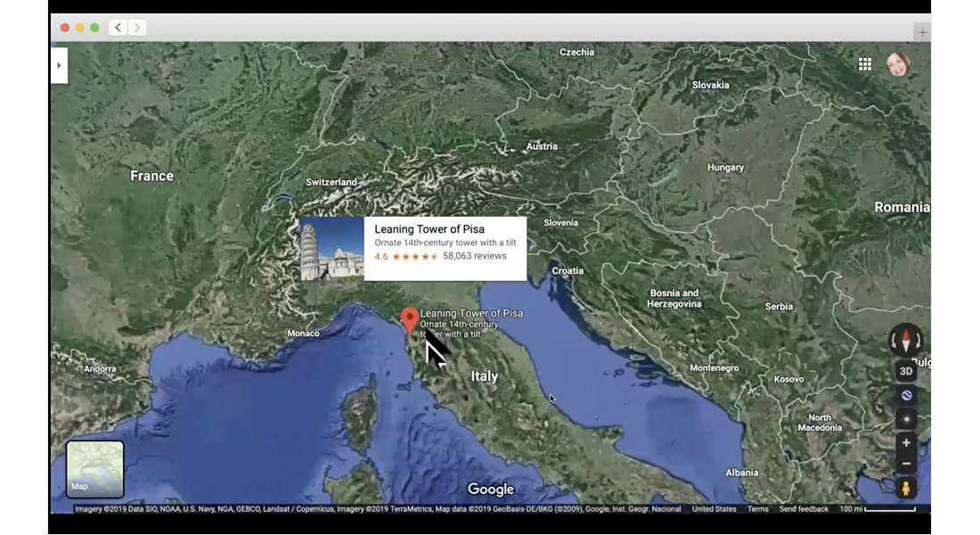Screen dimensions: 980x535
Task: Click the Albania label
Action: 742,473
